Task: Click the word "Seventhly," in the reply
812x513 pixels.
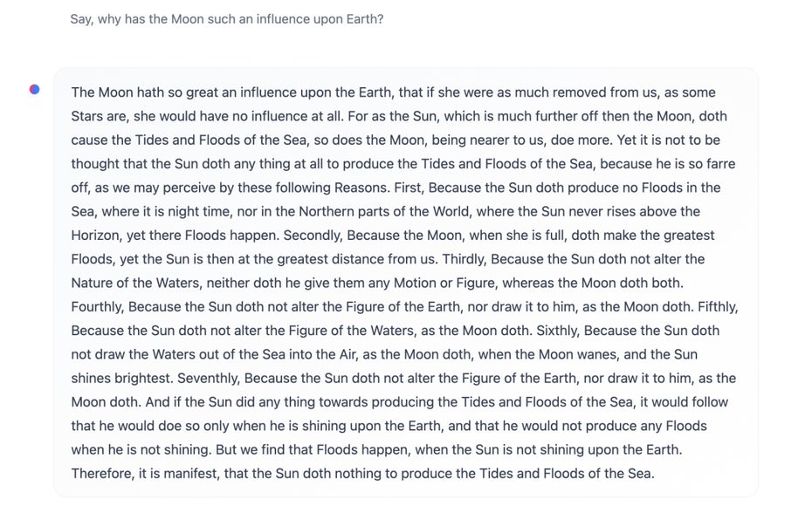Action: tap(209, 379)
